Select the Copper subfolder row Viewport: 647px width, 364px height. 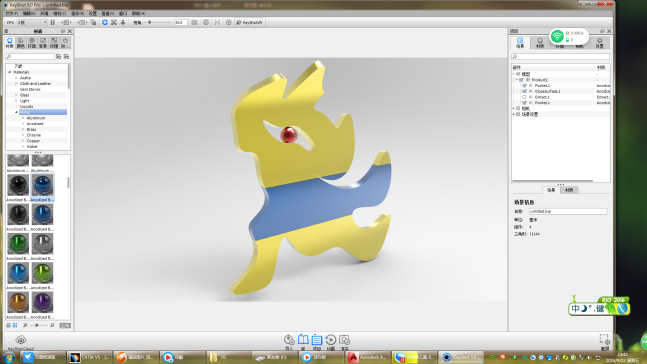[33, 141]
